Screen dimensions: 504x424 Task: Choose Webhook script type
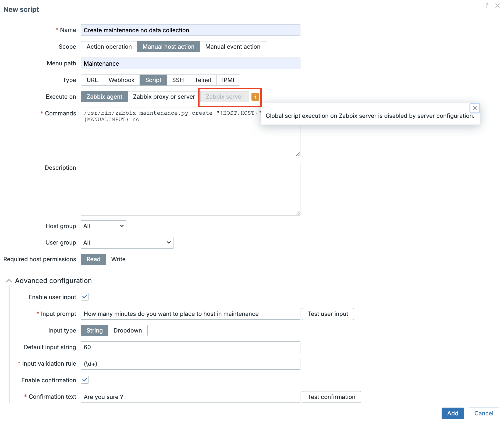[122, 80]
